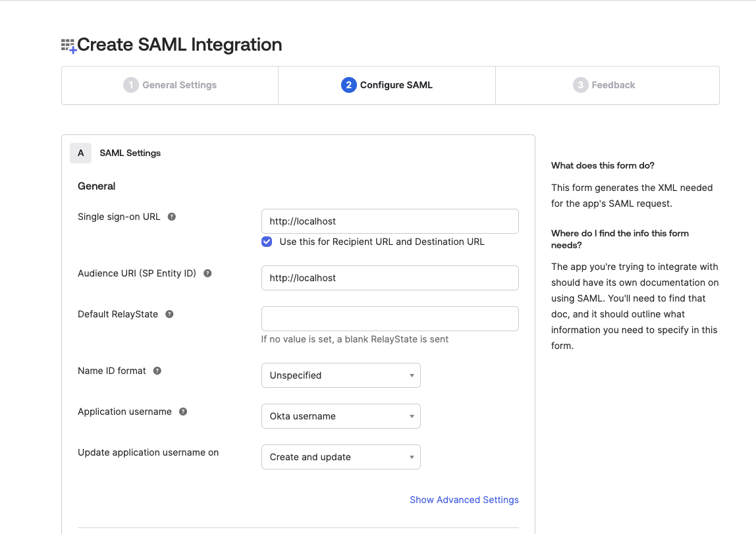Click the Application username help icon
This screenshot has height=534, width=756.
(183, 412)
